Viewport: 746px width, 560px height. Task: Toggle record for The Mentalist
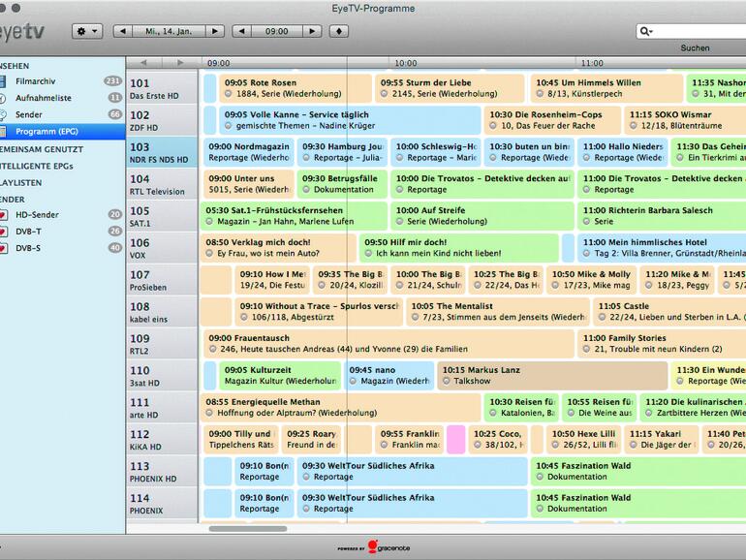(415, 317)
